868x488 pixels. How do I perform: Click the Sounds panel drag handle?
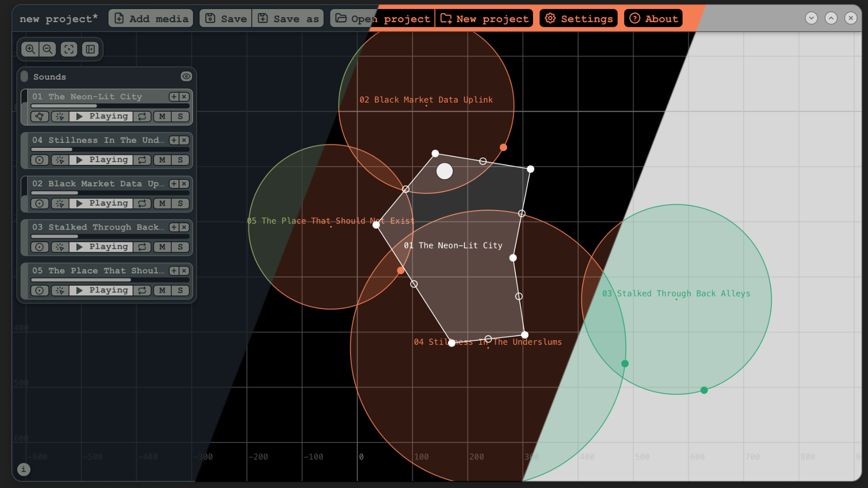tap(24, 76)
